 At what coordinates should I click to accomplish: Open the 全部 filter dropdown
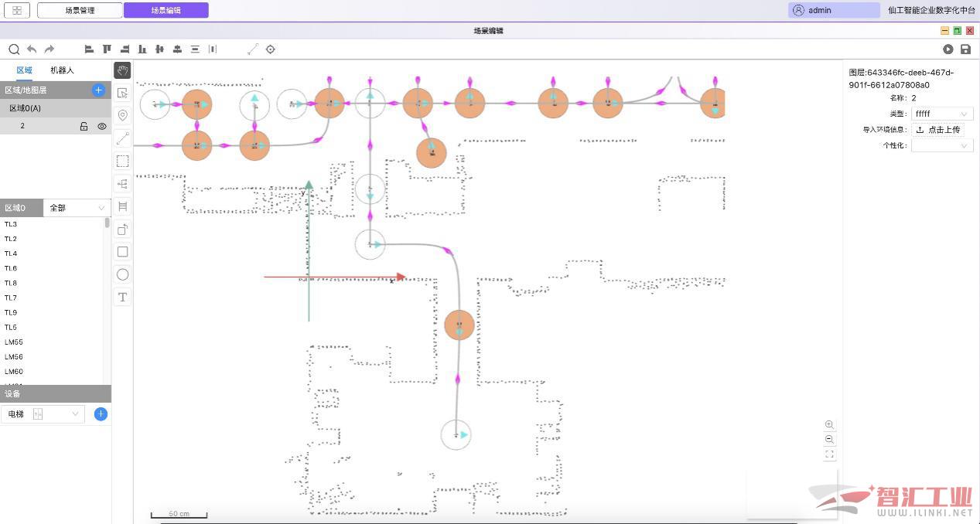(77, 208)
